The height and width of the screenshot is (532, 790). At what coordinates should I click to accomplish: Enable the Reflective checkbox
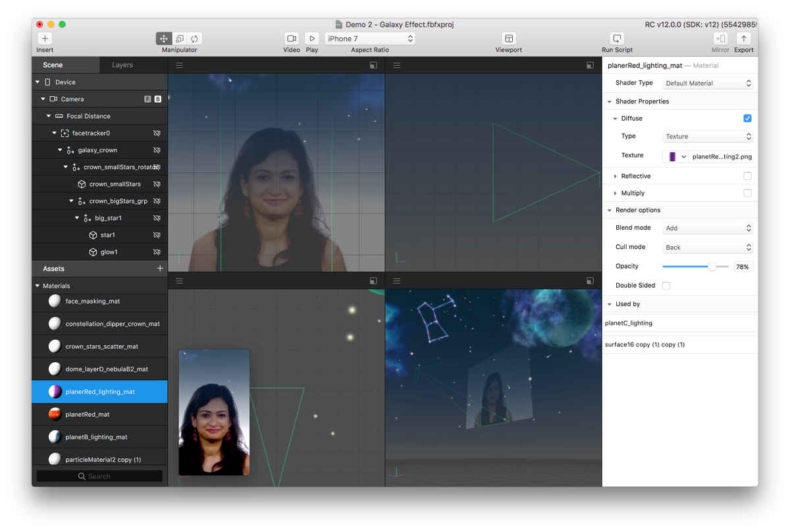[747, 176]
